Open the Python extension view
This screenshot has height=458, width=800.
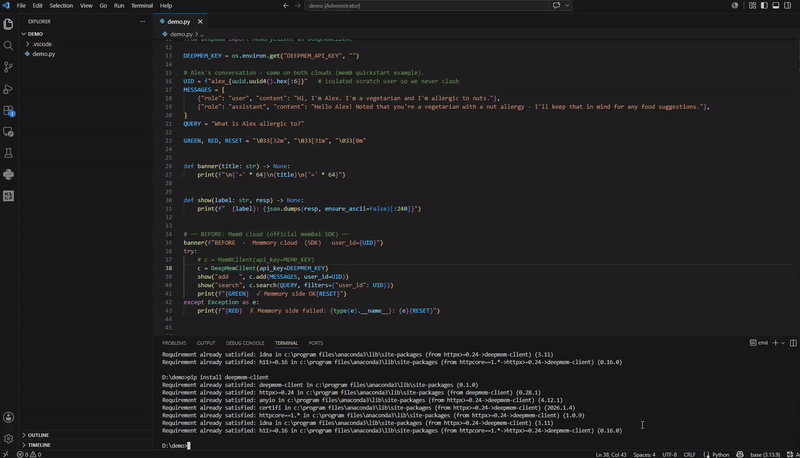[x=8, y=174]
